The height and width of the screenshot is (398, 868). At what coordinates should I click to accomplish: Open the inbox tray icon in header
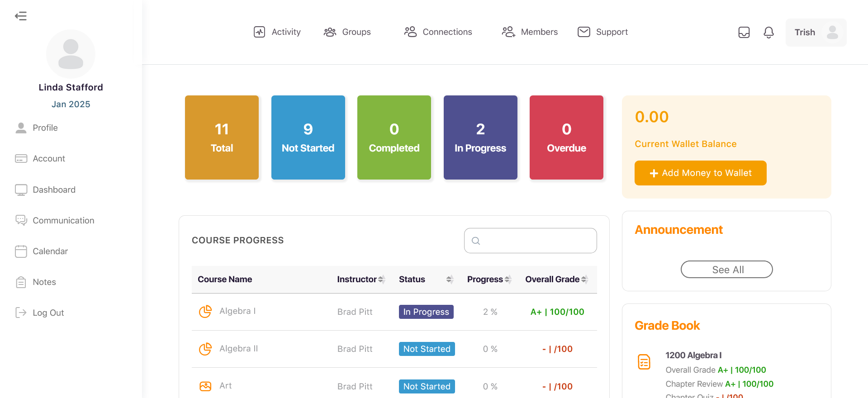coord(744,32)
